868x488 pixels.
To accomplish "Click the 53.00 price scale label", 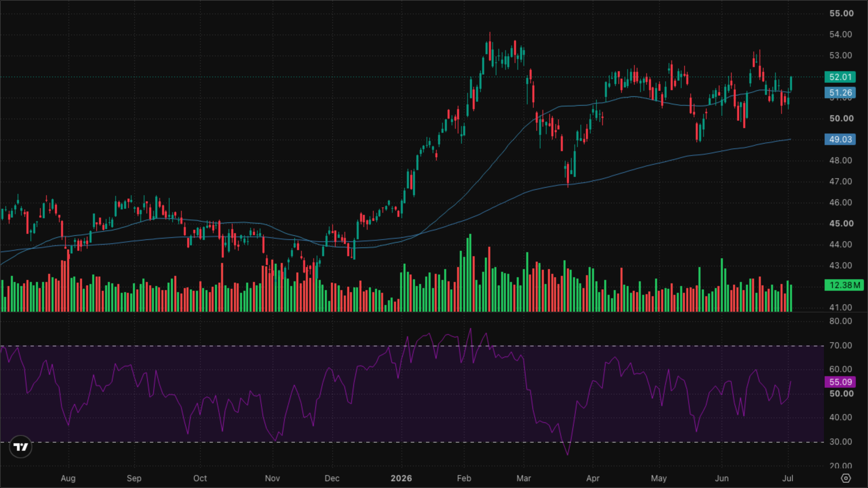I will pos(841,55).
